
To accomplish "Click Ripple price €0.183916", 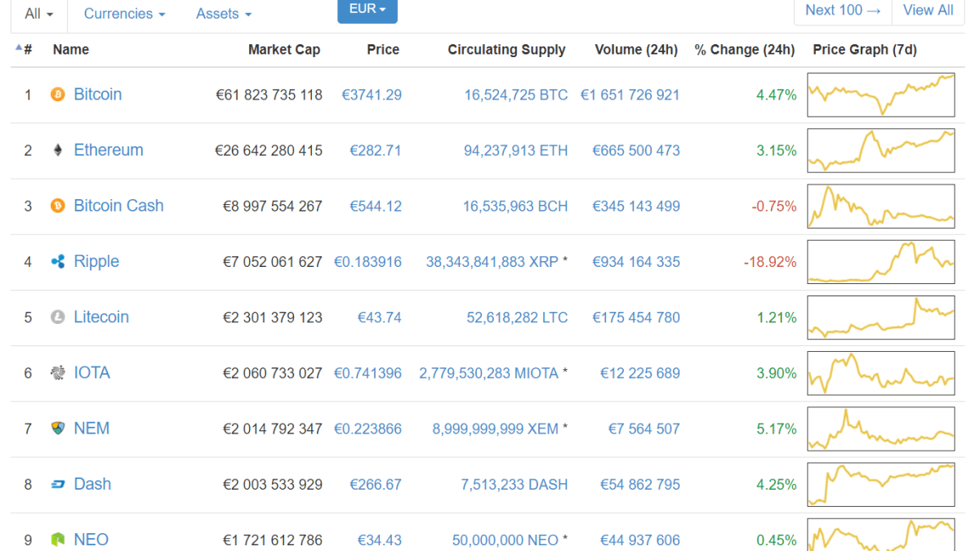I will click(x=367, y=262).
